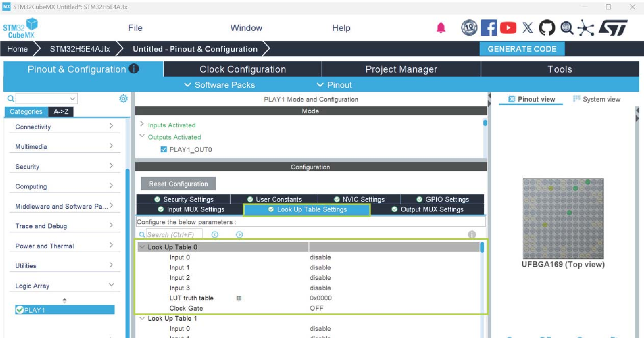Expand the Power and Thermal category

tap(111, 245)
